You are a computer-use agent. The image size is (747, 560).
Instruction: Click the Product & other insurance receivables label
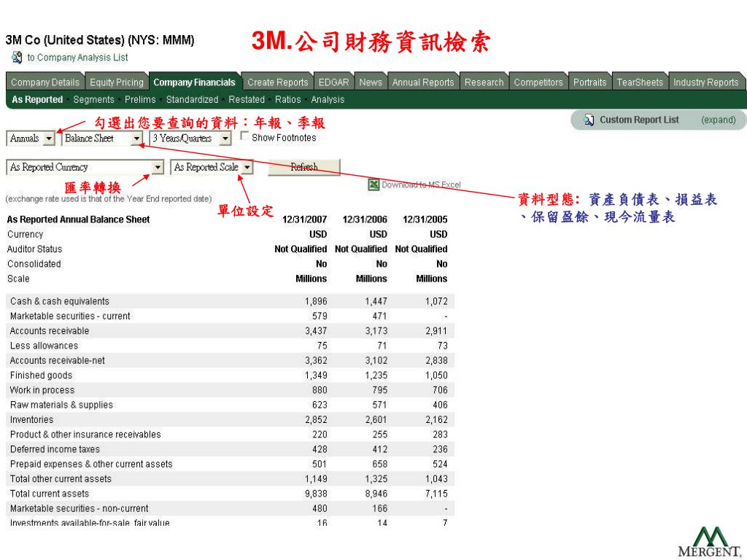pyautogui.click(x=85, y=435)
